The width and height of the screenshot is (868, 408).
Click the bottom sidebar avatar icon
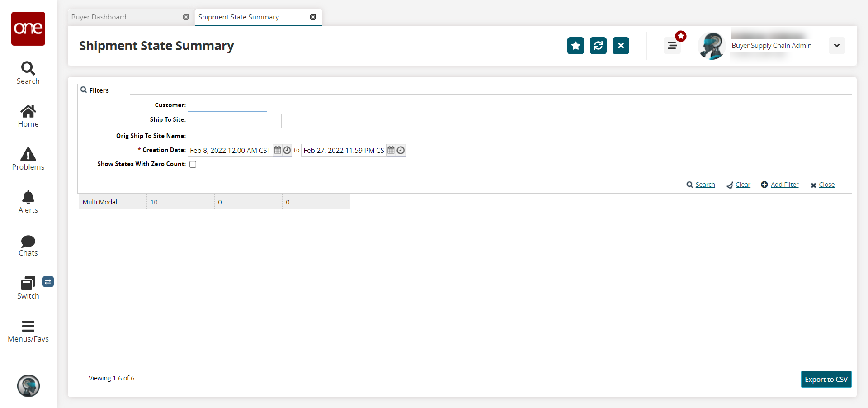point(28,386)
